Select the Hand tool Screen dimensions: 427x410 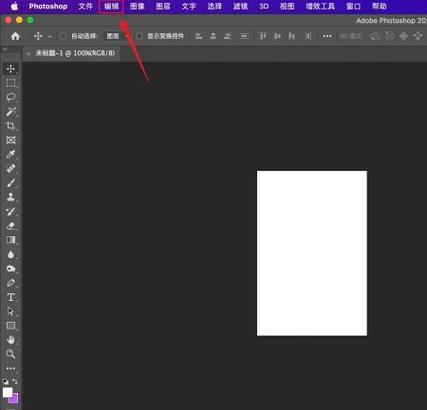click(x=11, y=340)
